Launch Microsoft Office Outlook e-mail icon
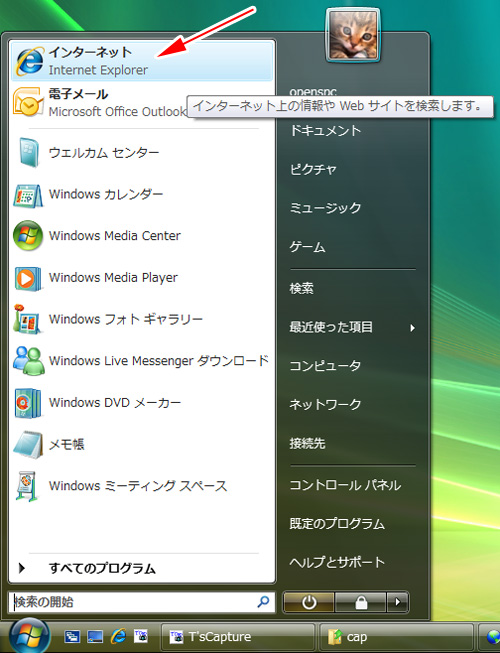 [28, 102]
